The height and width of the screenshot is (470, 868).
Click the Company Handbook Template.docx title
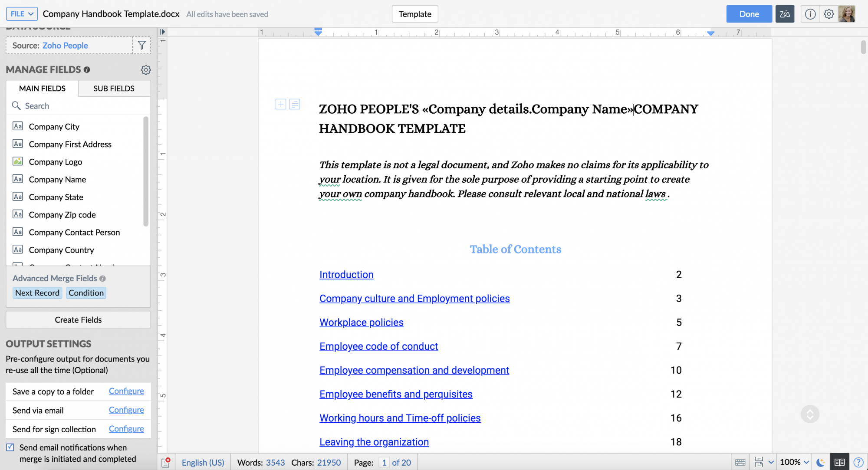pyautogui.click(x=111, y=14)
